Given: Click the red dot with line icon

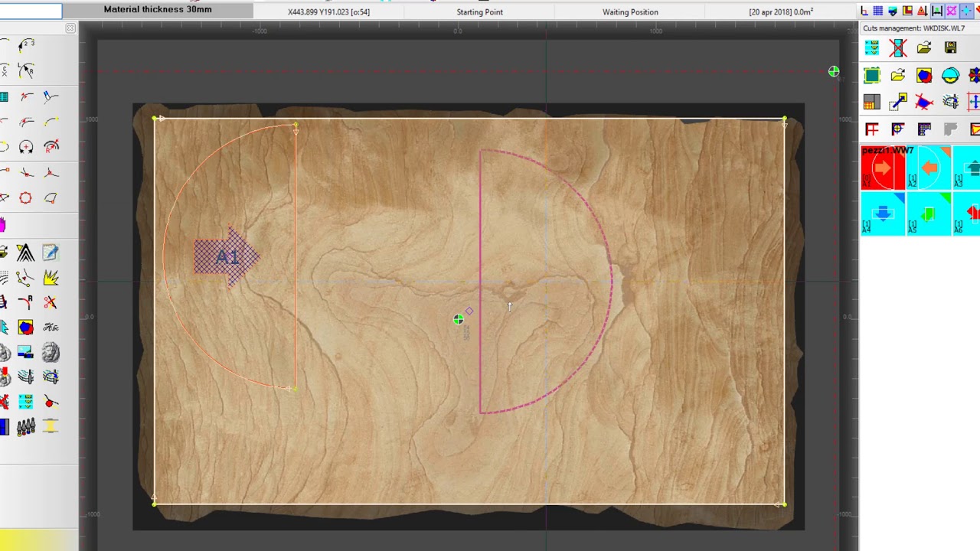Looking at the screenshot, I should tap(51, 401).
